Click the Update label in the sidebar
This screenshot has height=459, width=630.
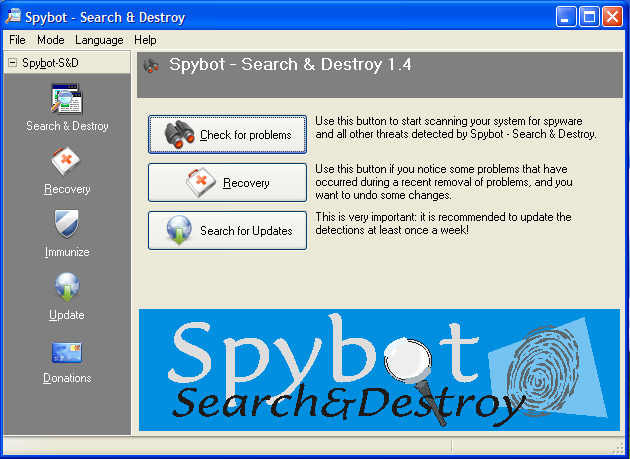(67, 315)
